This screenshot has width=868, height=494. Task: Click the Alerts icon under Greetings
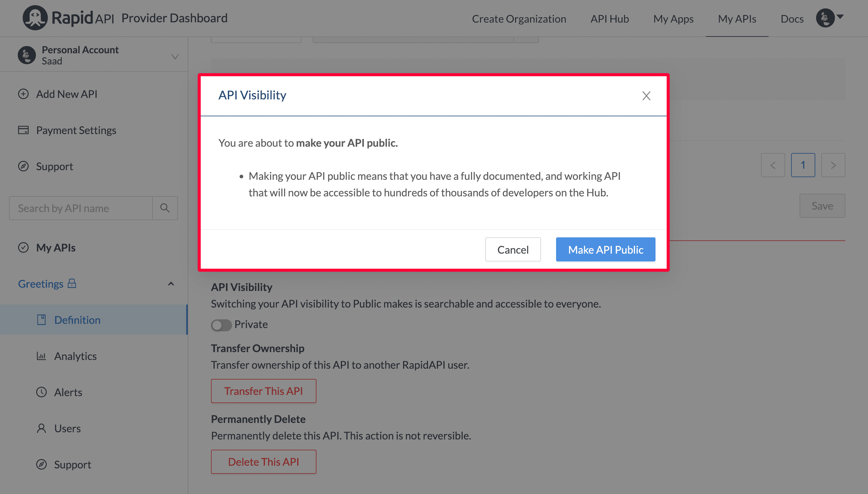coord(42,392)
